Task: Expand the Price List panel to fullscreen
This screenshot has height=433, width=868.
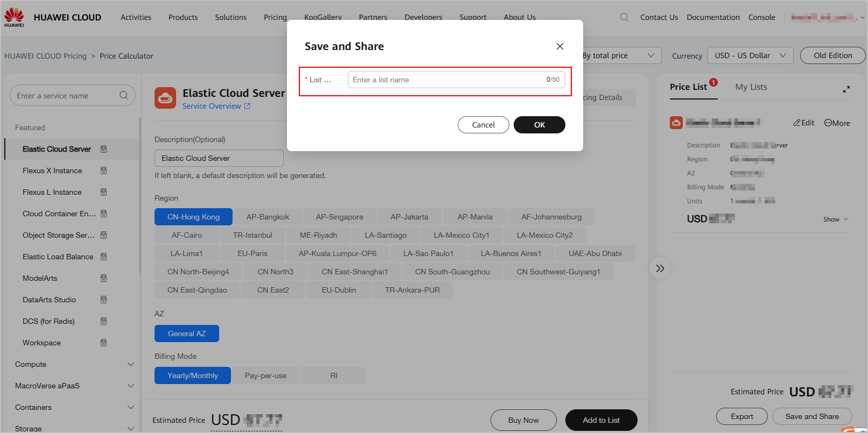Action: [846, 89]
